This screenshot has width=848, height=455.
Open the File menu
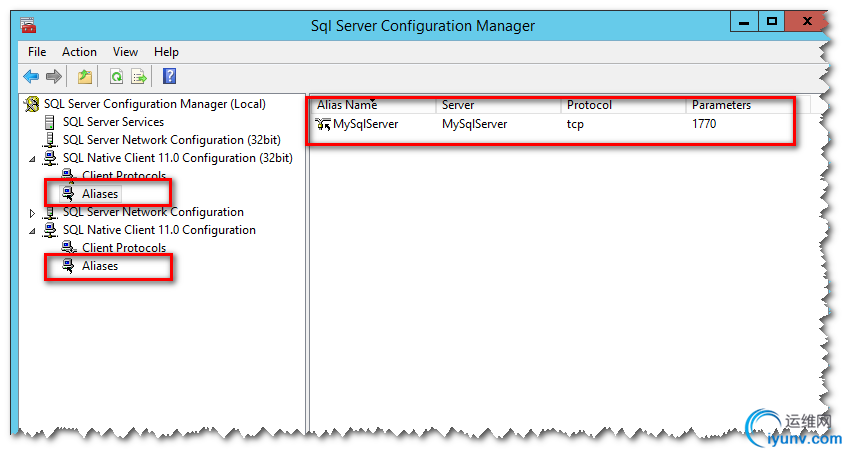(37, 52)
